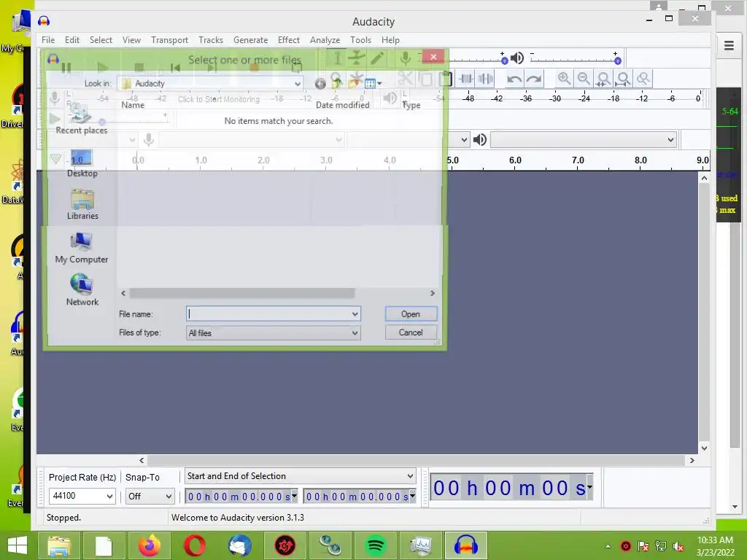Open Spotify from the taskbar
This screenshot has height=560, width=747.
coord(376,545)
